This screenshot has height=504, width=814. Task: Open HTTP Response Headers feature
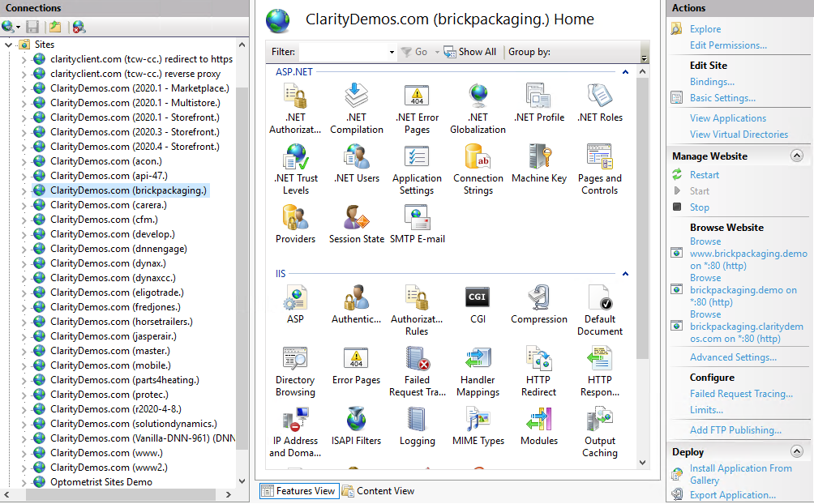600,372
